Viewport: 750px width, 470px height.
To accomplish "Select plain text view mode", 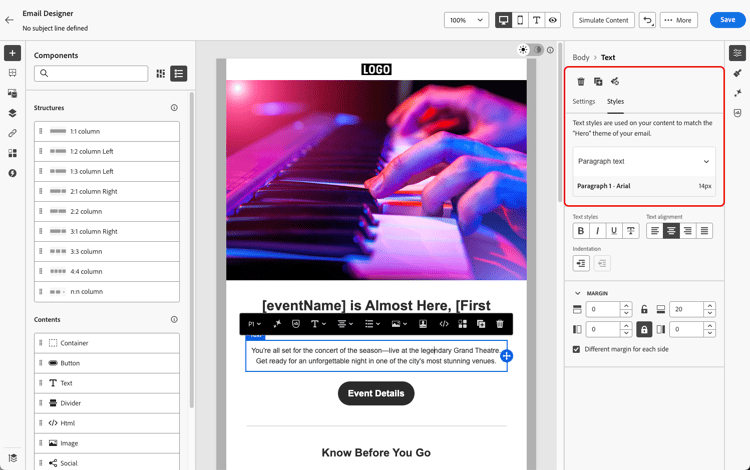I will 536,20.
